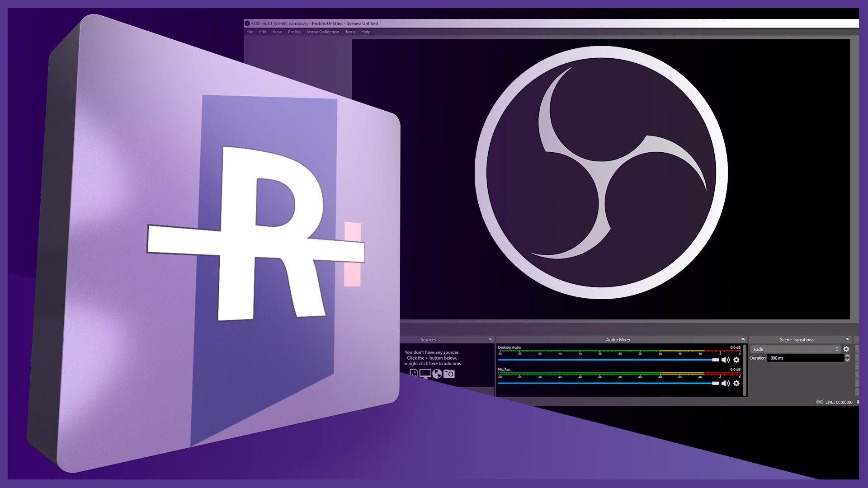Open the Profile menu
Screen dimensions: 868x488
click(x=294, y=32)
